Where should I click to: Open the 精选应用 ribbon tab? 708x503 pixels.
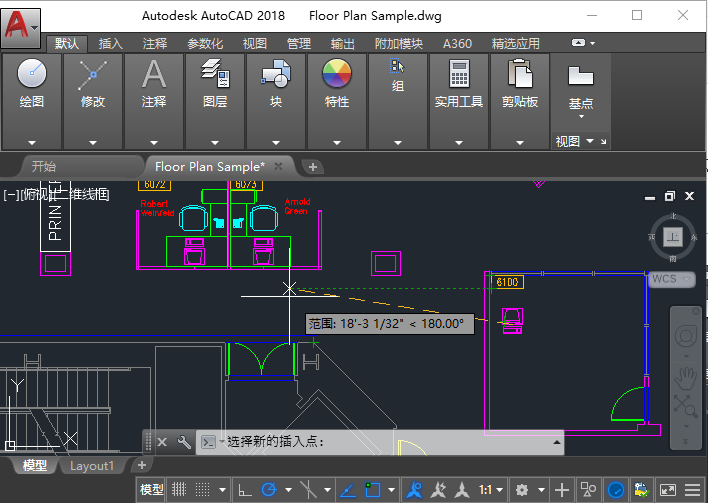pos(516,44)
